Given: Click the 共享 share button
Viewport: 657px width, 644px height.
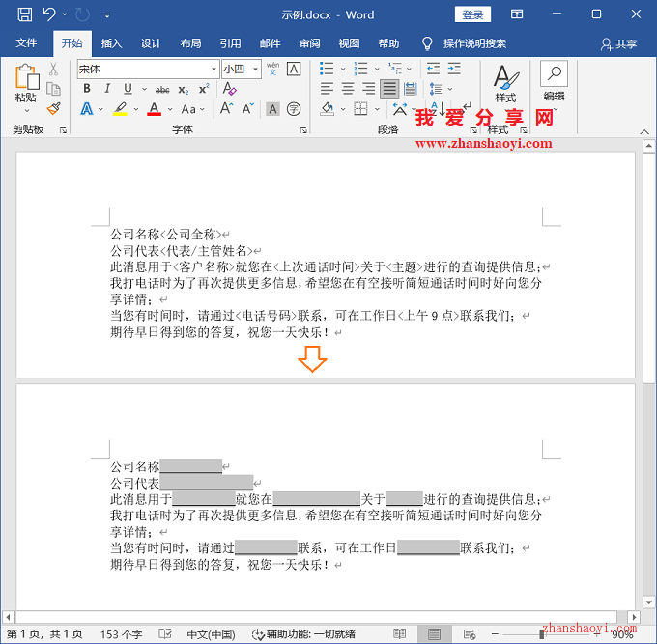Looking at the screenshot, I should [619, 44].
